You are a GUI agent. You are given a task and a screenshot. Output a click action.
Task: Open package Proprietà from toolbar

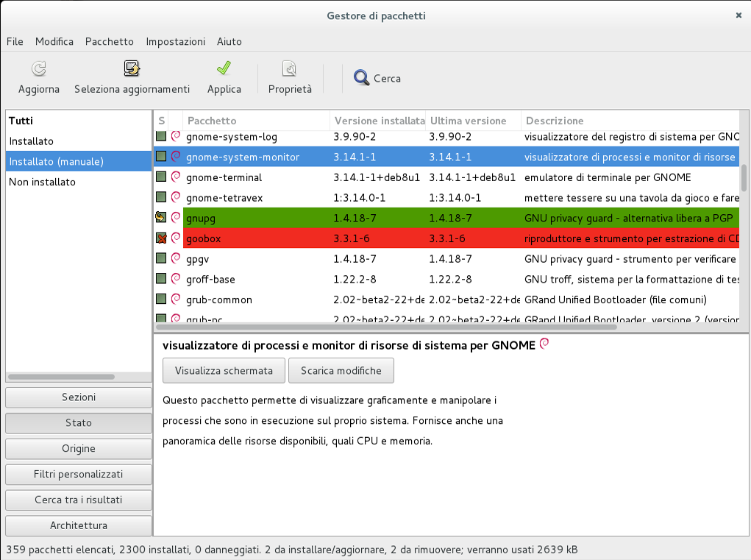290,69
